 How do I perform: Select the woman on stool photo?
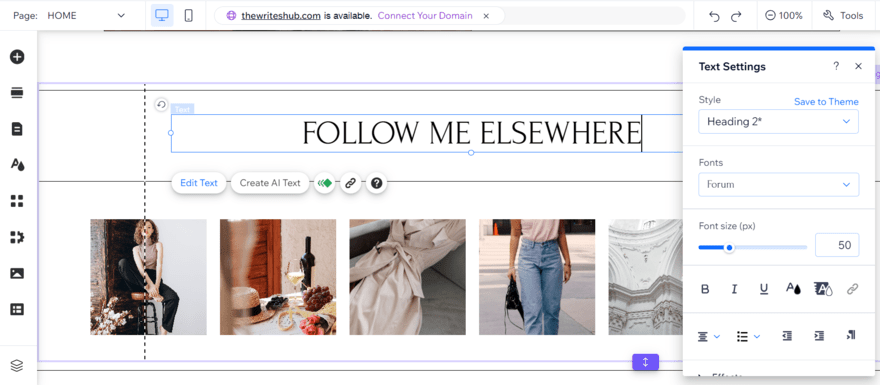pos(148,277)
